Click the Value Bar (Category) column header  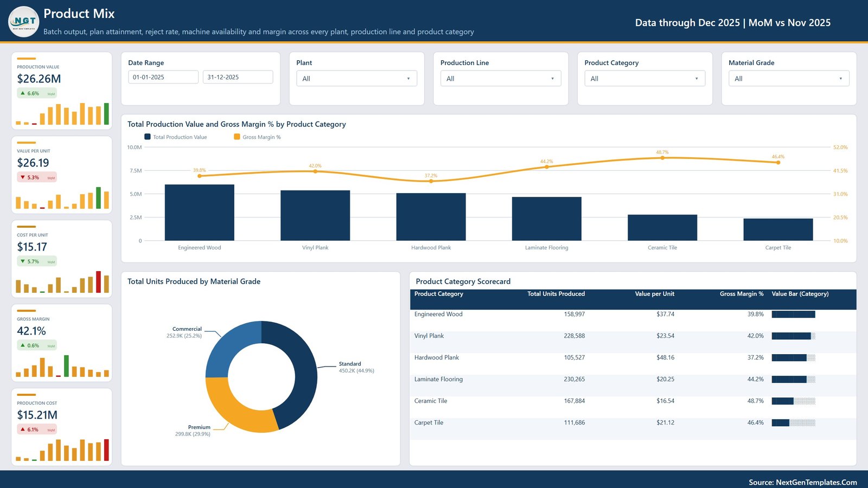[x=800, y=294]
